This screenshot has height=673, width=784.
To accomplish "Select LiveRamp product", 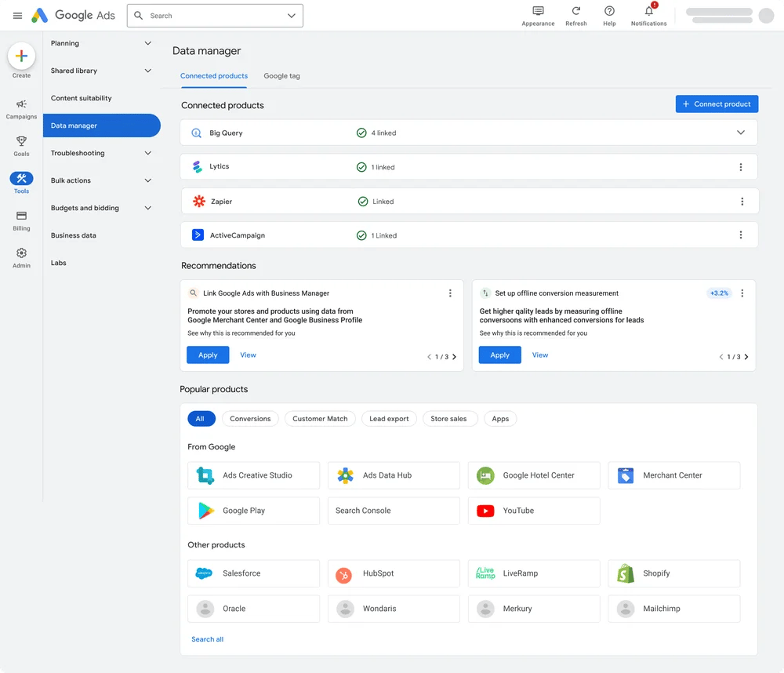I will point(533,573).
